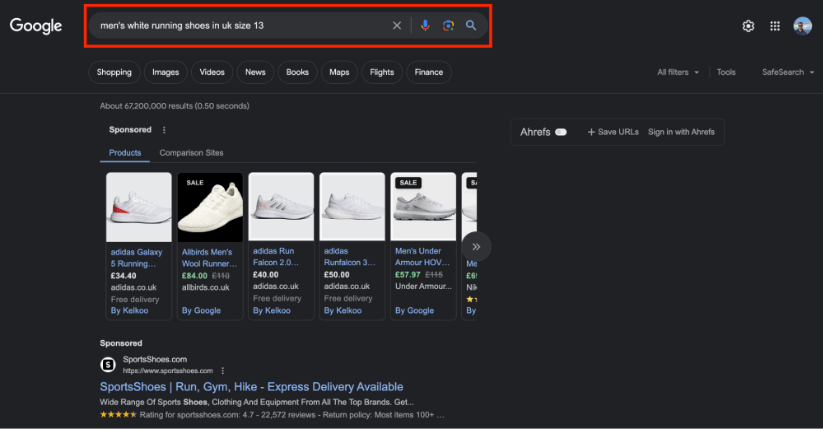Click the Google logo

[36, 26]
